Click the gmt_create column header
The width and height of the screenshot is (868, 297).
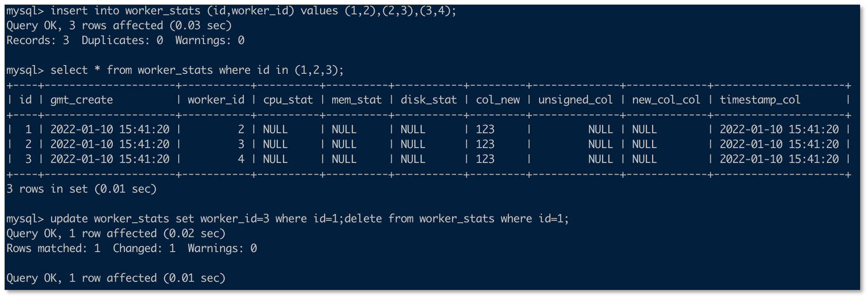click(82, 100)
